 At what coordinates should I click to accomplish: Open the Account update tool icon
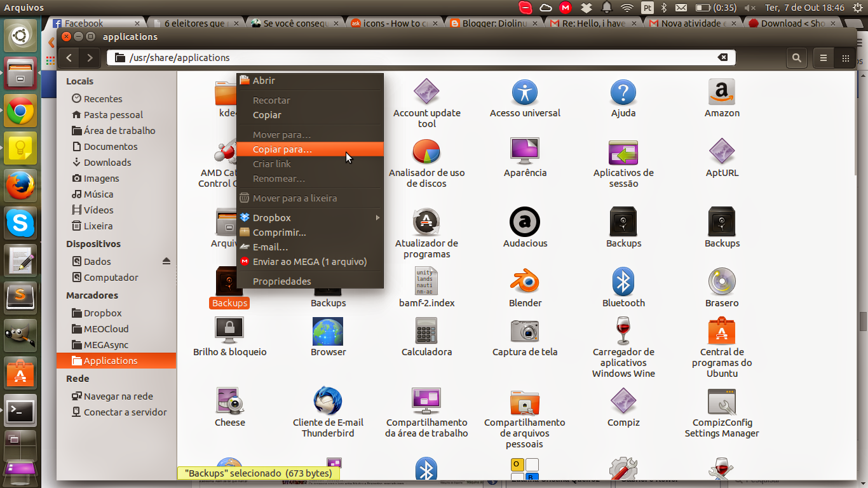pos(426,93)
